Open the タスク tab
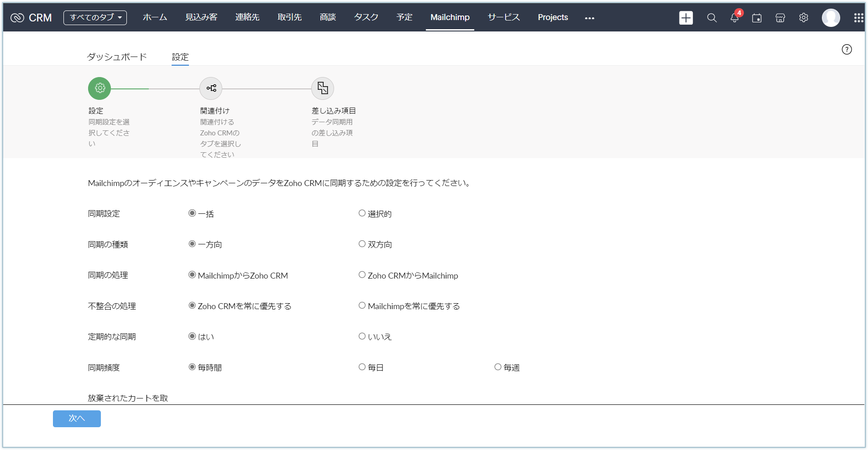Viewport: 868px width, 450px height. (x=366, y=17)
